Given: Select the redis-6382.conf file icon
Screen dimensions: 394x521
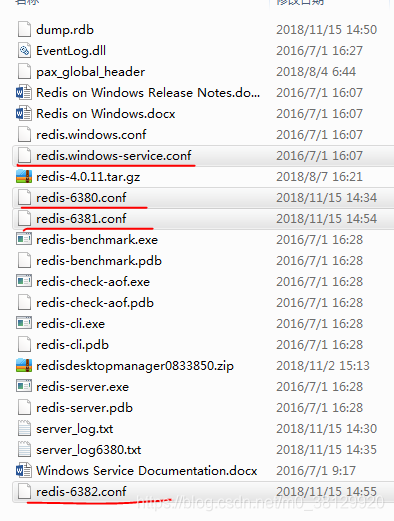Looking at the screenshot, I should tap(24, 492).
